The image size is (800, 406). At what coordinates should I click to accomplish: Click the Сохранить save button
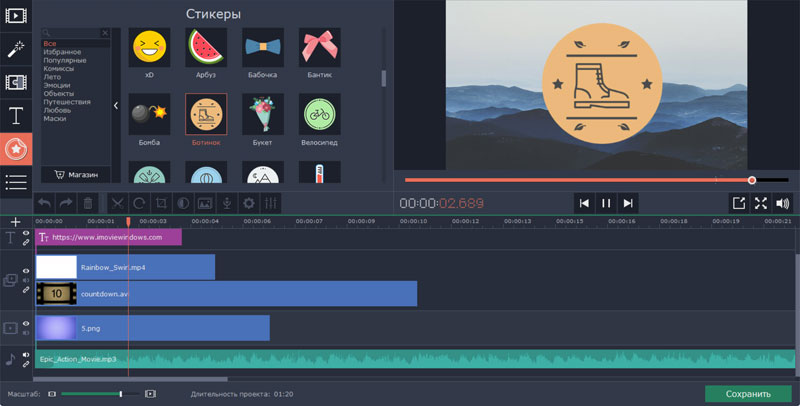pos(748,394)
